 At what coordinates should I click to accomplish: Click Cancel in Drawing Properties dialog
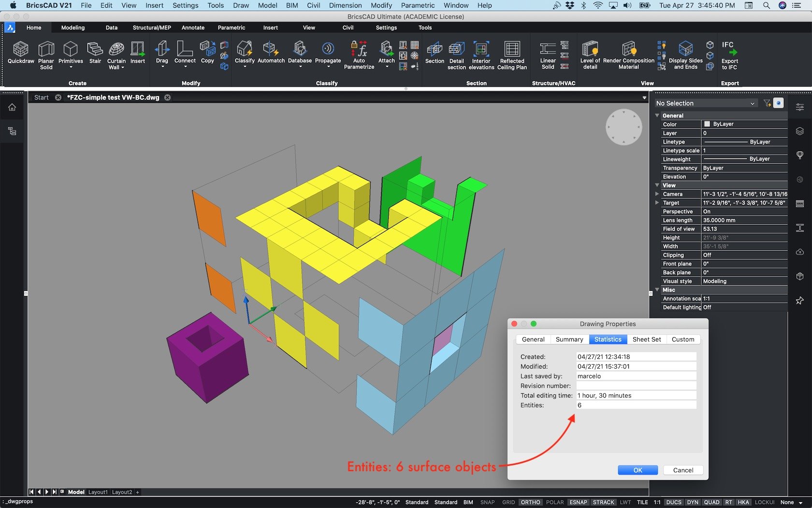[683, 470]
